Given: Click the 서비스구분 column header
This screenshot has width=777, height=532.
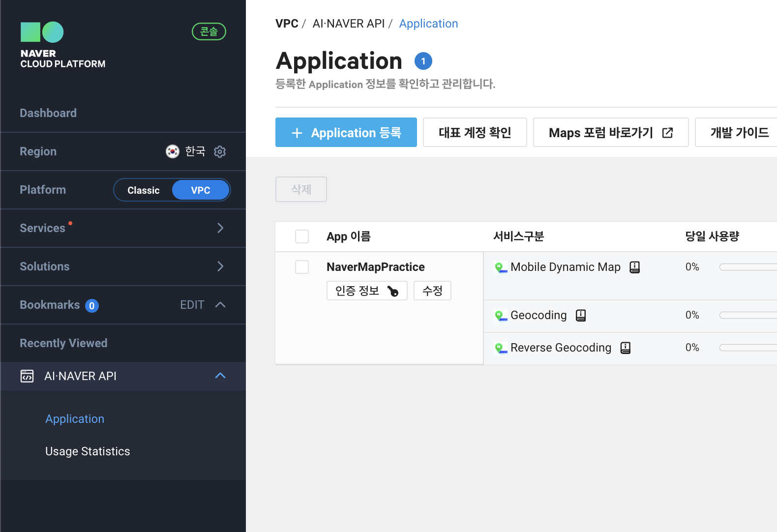Looking at the screenshot, I should (519, 236).
